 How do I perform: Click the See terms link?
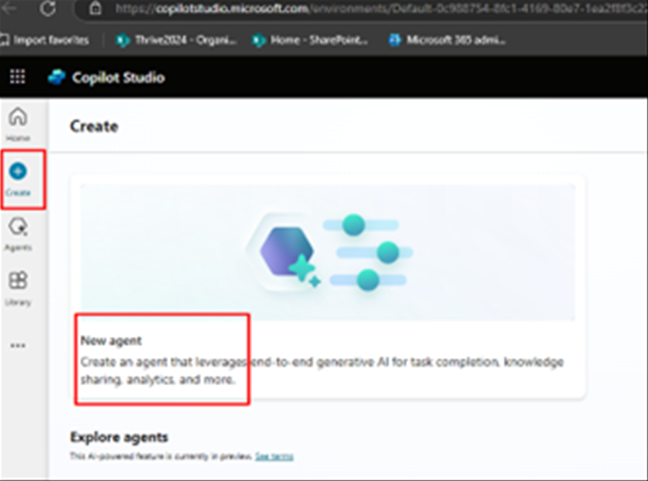274,456
